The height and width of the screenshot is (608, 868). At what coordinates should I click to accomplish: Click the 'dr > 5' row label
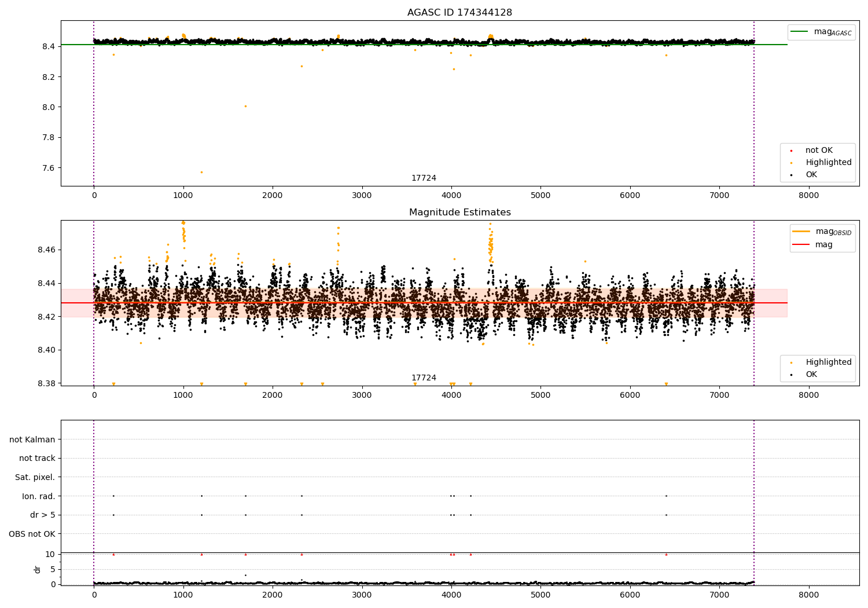tap(43, 515)
